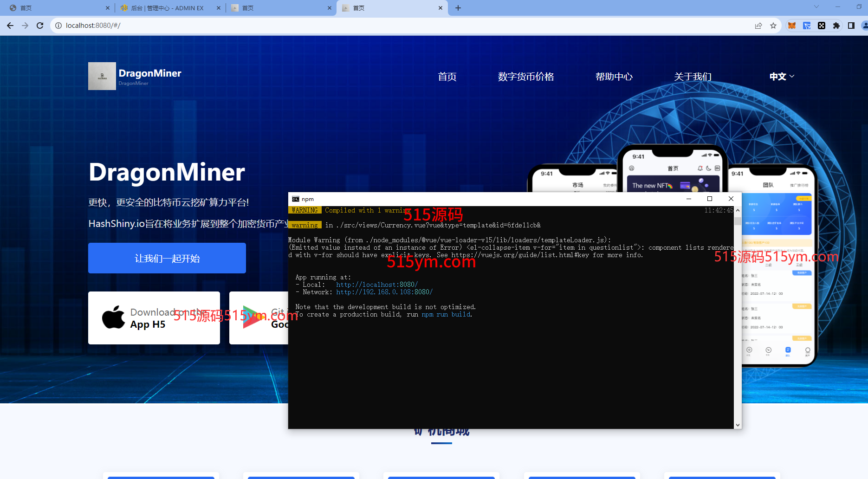The height and width of the screenshot is (479, 868).
Task: Select 数字货币价格 in the navigation
Action: [x=526, y=77]
